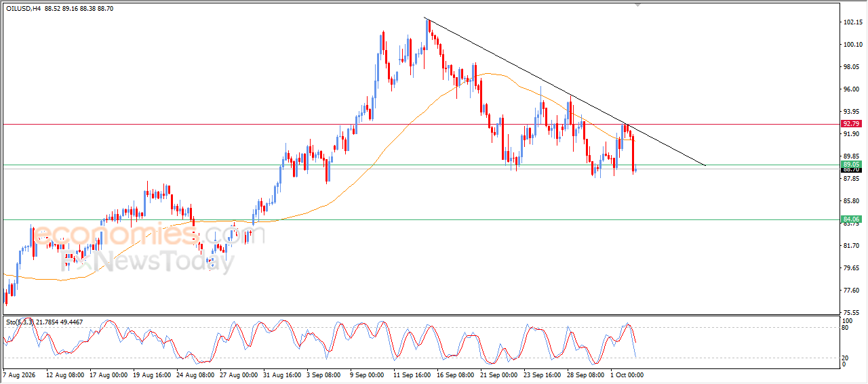The height and width of the screenshot is (384, 868).
Task: Click the 16 Sep 08:00 time label
Action: [455, 375]
